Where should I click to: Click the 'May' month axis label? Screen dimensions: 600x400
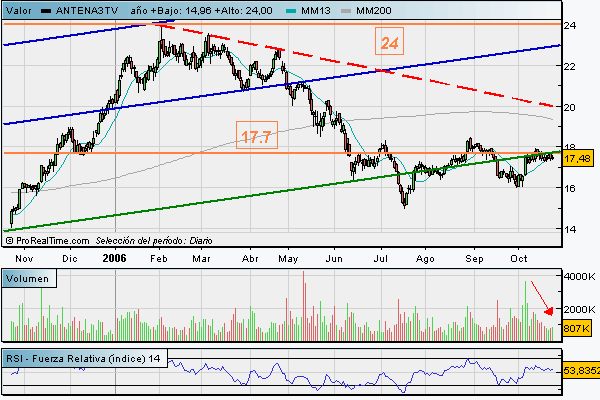point(288,259)
